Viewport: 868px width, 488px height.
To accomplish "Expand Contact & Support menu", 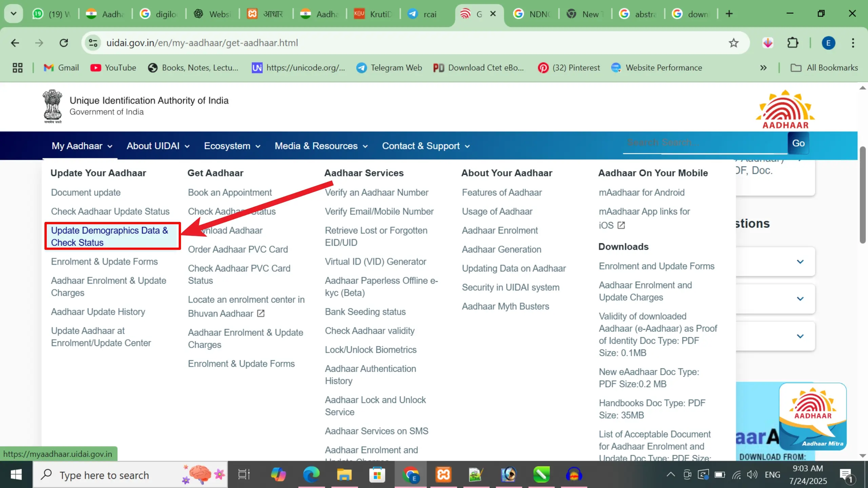I will (426, 146).
